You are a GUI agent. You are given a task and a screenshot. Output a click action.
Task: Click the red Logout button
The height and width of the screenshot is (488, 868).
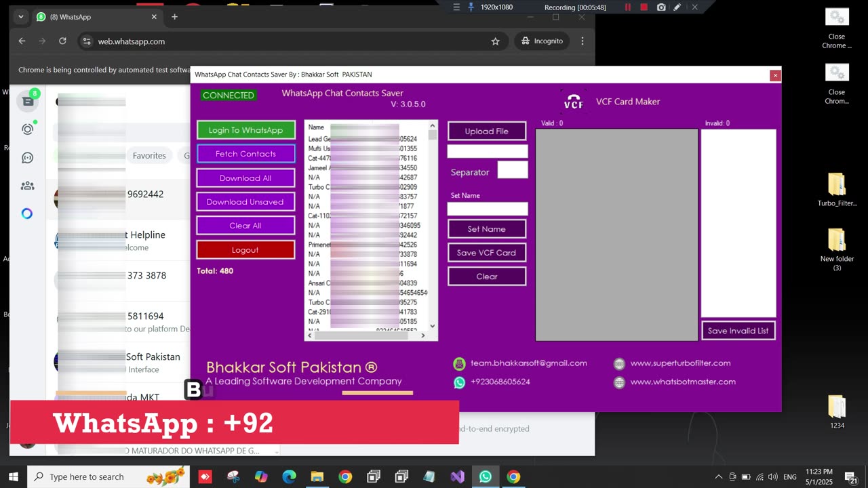tap(245, 250)
